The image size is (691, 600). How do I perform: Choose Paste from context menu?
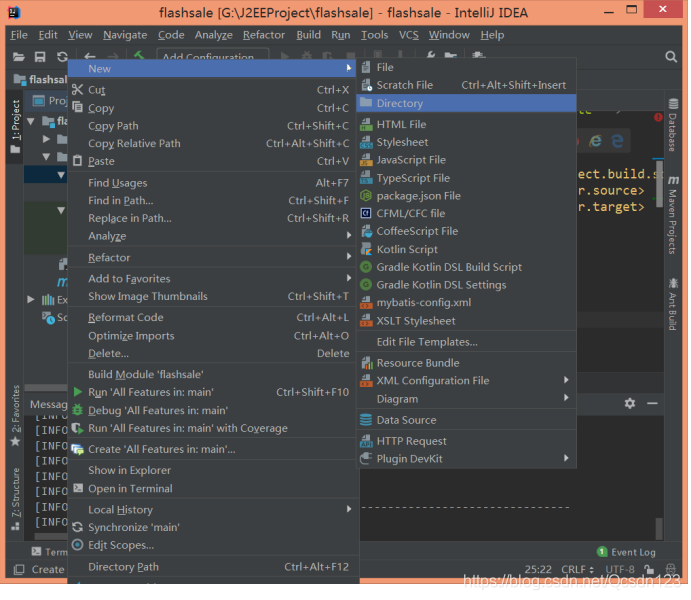coord(212,161)
